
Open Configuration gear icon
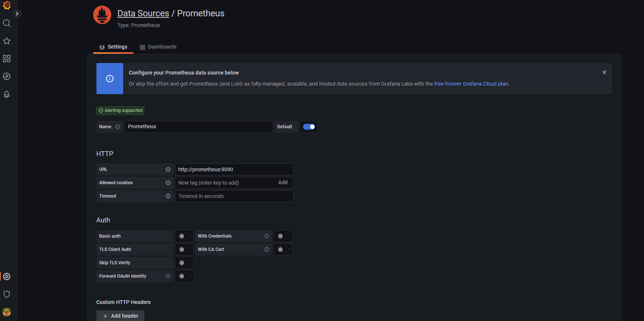click(7, 277)
